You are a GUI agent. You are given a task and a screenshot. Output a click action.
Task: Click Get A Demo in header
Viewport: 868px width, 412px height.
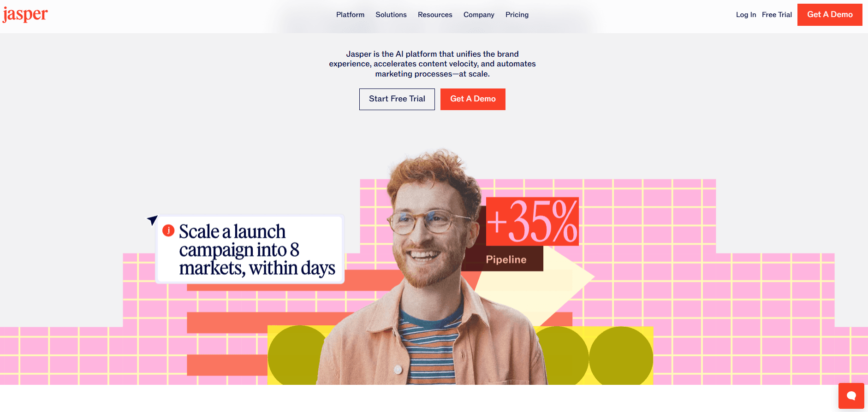pyautogui.click(x=830, y=15)
